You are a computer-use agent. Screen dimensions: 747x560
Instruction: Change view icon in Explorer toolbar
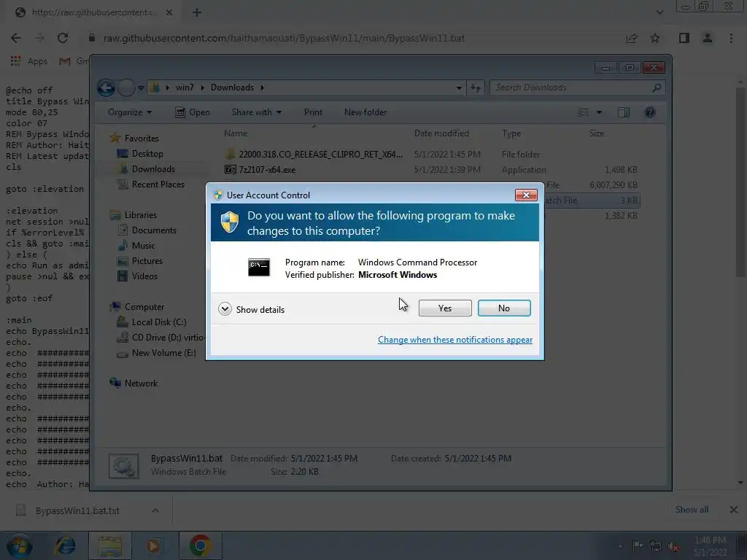click(583, 112)
